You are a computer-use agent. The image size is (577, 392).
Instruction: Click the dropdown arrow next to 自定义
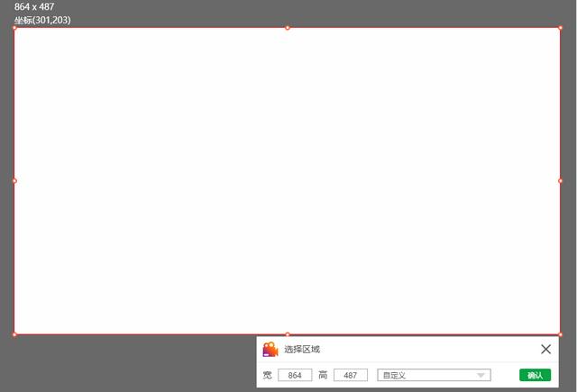pyautogui.click(x=481, y=375)
